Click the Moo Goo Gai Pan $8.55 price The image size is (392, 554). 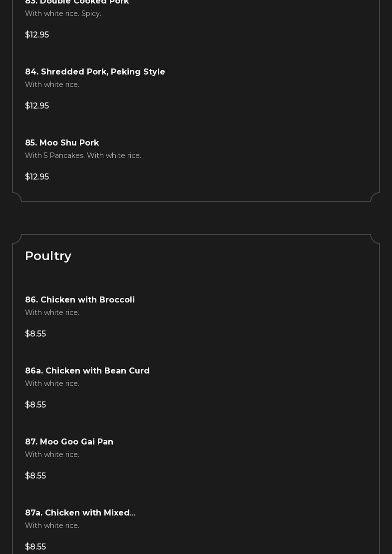click(35, 475)
